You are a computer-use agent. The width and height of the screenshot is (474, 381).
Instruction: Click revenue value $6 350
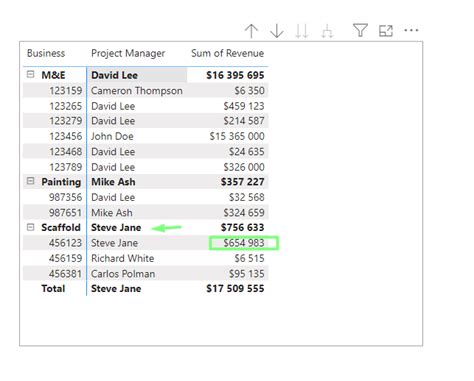coord(249,91)
